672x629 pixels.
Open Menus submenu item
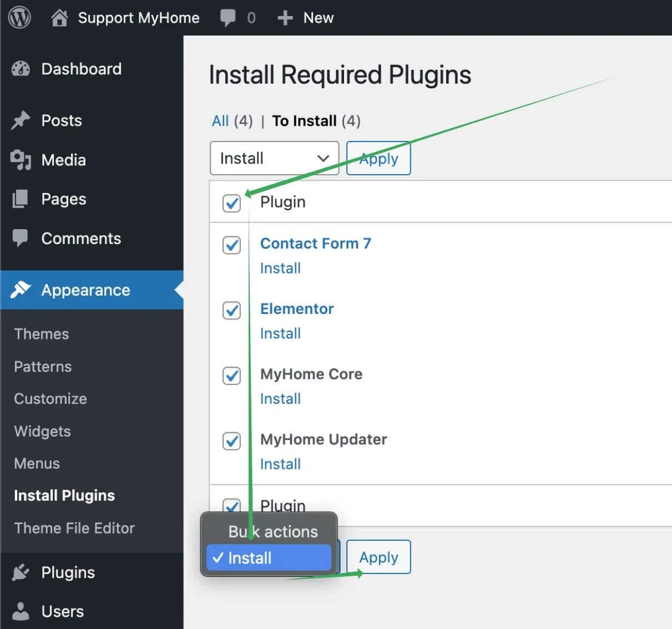point(37,463)
